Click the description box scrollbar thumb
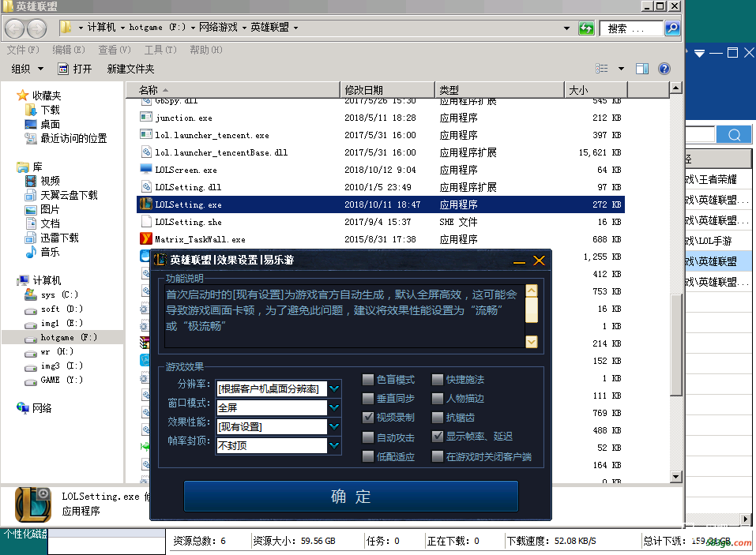The image size is (756, 555). (x=532, y=309)
